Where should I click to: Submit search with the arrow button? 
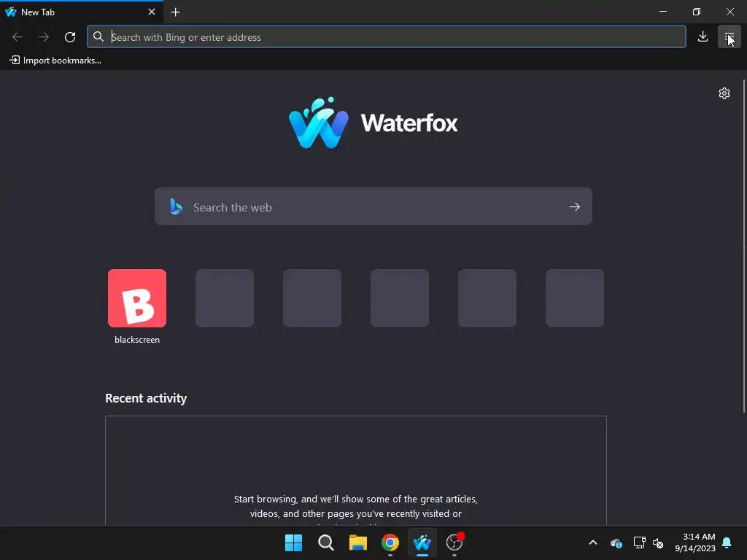(575, 206)
